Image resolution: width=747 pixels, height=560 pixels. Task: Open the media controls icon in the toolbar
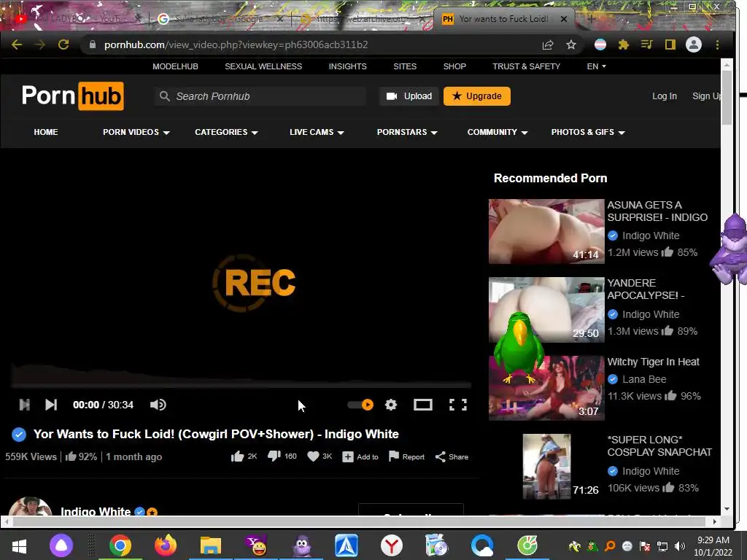(x=647, y=44)
